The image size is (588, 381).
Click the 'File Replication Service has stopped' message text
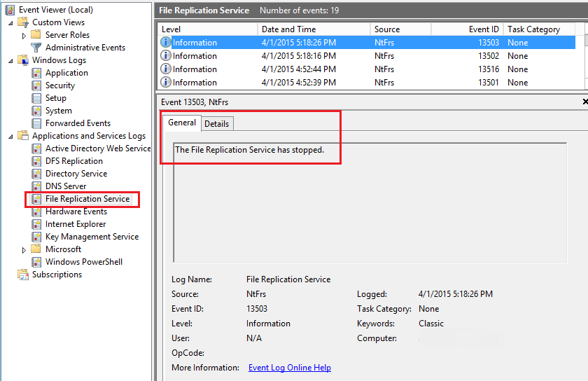tap(249, 150)
